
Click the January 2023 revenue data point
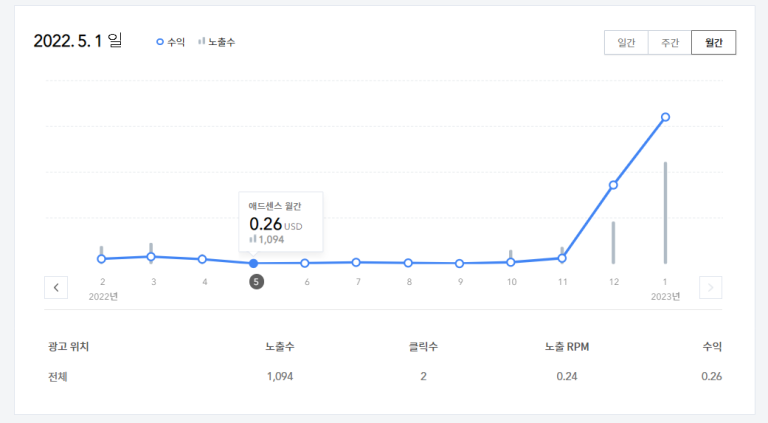click(665, 117)
